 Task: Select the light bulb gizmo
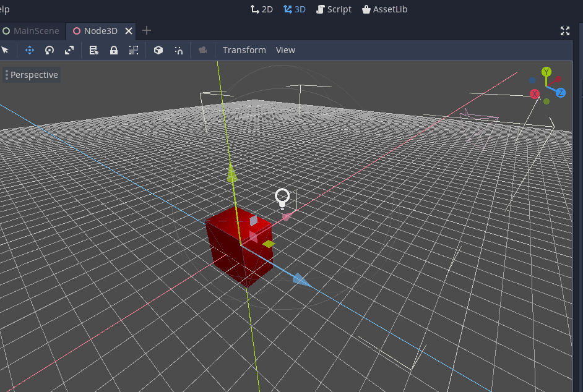pos(282,199)
